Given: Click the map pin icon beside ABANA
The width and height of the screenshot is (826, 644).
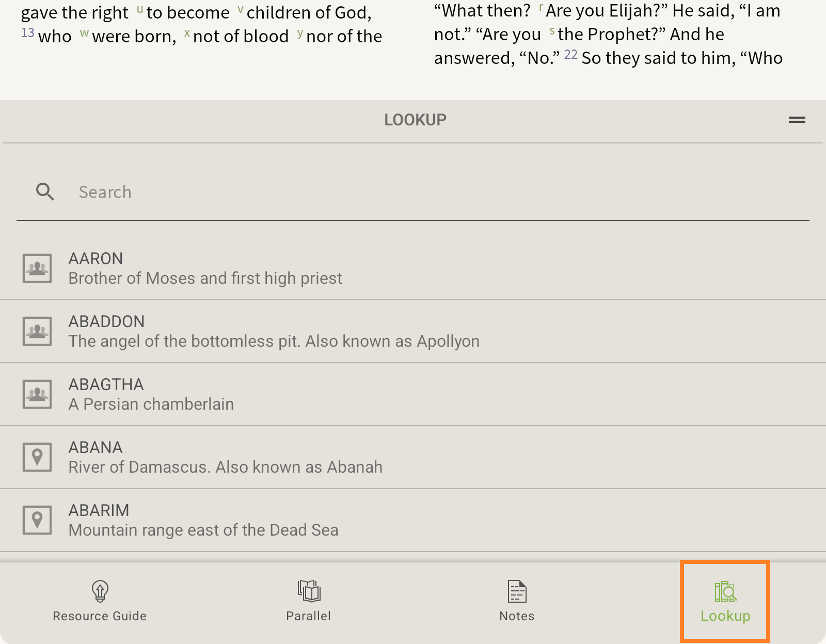Looking at the screenshot, I should (x=37, y=457).
